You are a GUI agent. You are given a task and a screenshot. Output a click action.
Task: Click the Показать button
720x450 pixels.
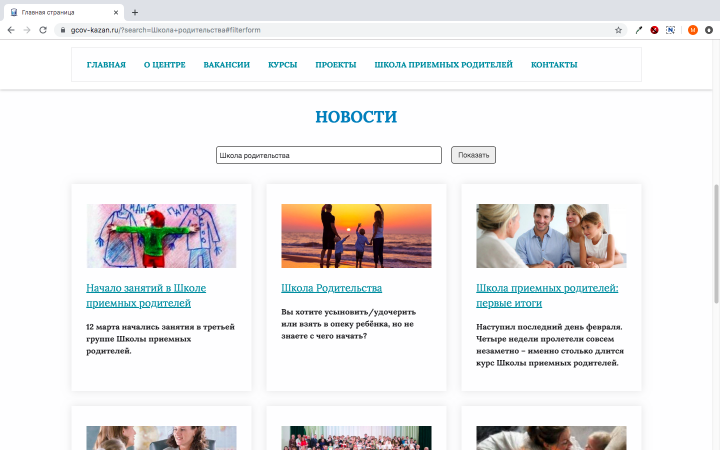[473, 155]
